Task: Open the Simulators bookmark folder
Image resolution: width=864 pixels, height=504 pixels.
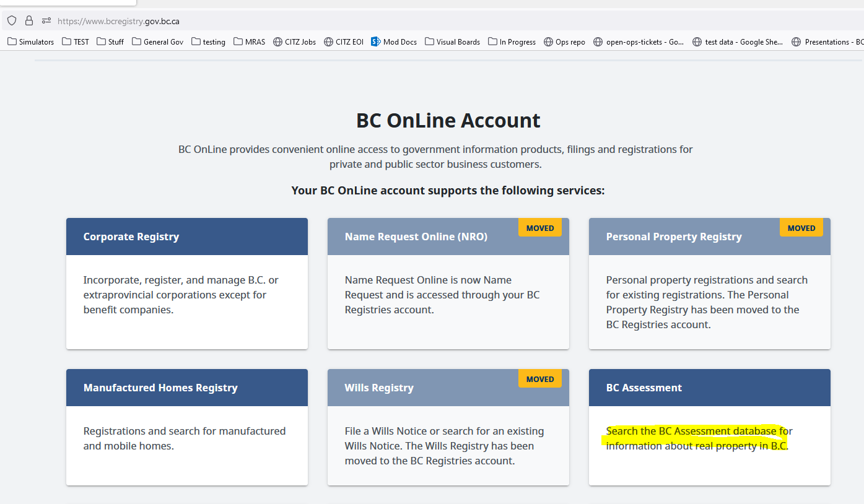Action: 31,42
